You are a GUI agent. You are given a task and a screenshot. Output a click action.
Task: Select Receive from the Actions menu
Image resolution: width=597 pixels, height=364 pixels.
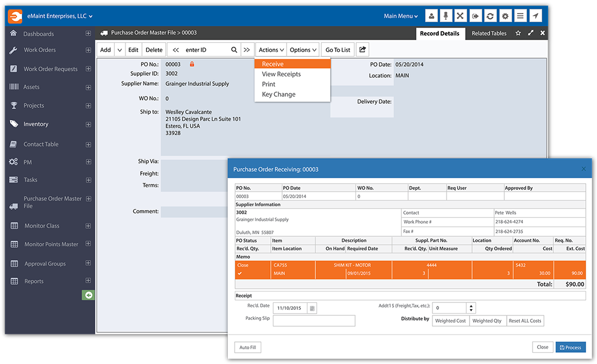[x=292, y=64]
